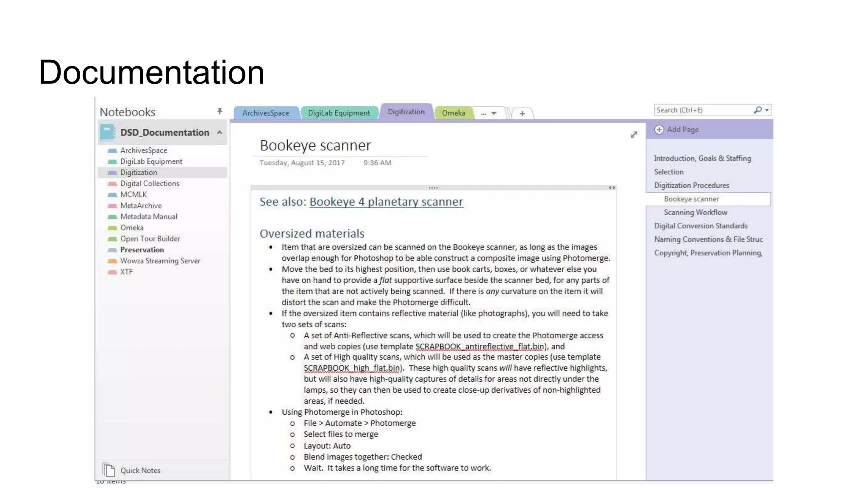Viewport: 868px width, 488px height.
Task: Open the Selection page
Action: pos(669,172)
